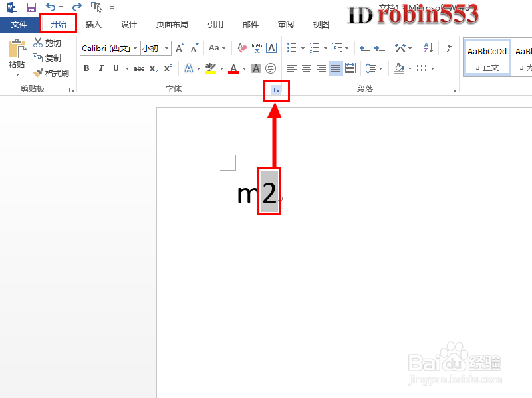Open phonetic guide (wén) icon
The width and height of the screenshot is (532, 398).
[x=257, y=48]
